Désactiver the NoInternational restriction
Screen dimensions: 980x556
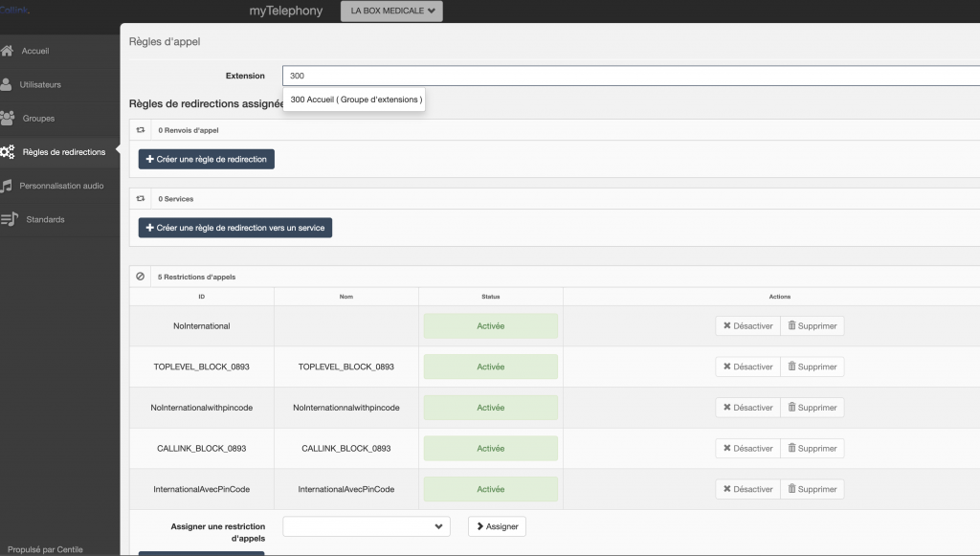coord(747,326)
